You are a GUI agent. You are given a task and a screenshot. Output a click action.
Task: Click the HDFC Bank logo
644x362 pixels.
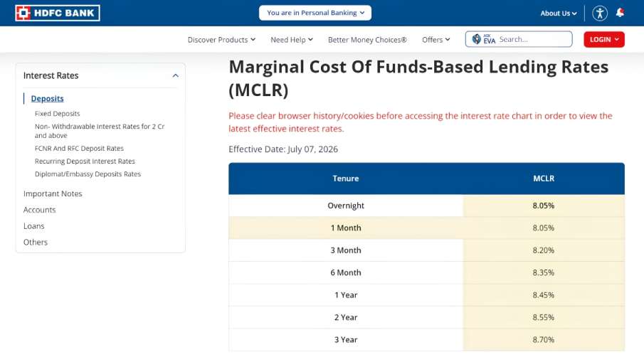point(58,13)
